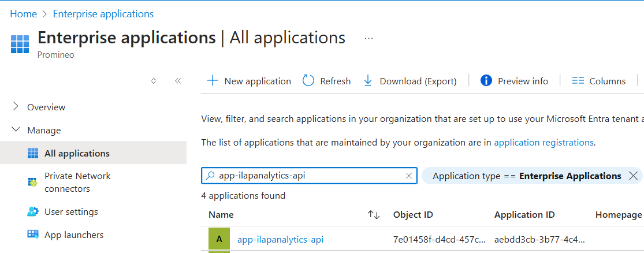Click the Enterprise applications grid icon in header

pyautogui.click(x=20, y=44)
